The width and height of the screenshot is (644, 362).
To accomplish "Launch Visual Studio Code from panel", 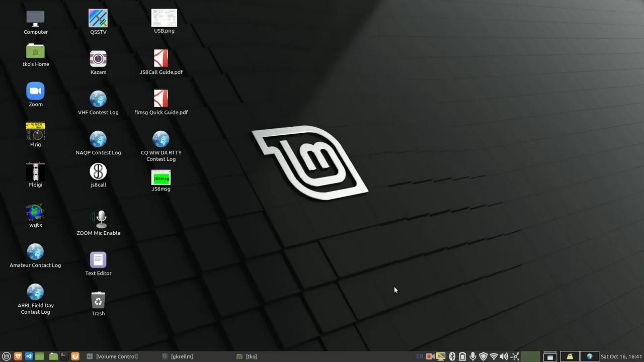I will pos(29,356).
